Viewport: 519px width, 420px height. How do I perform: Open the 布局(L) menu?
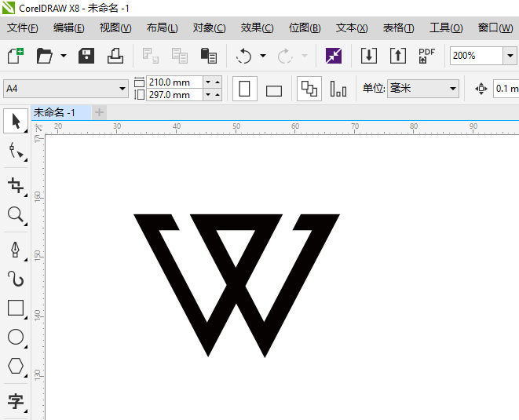[163, 28]
